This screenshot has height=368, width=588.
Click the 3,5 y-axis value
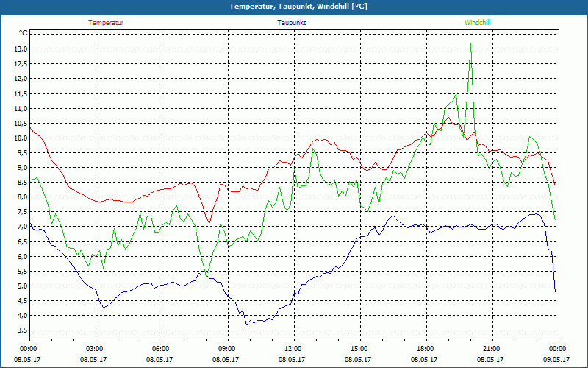pyautogui.click(x=22, y=330)
